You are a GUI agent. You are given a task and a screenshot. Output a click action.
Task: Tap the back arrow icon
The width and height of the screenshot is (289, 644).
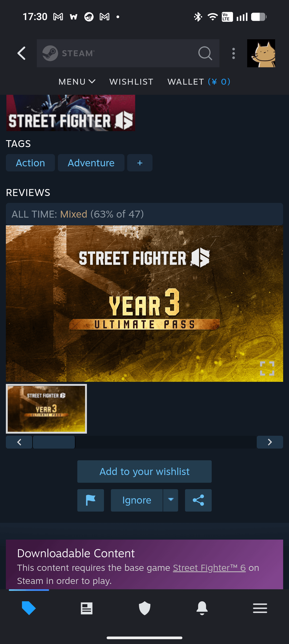(x=22, y=53)
